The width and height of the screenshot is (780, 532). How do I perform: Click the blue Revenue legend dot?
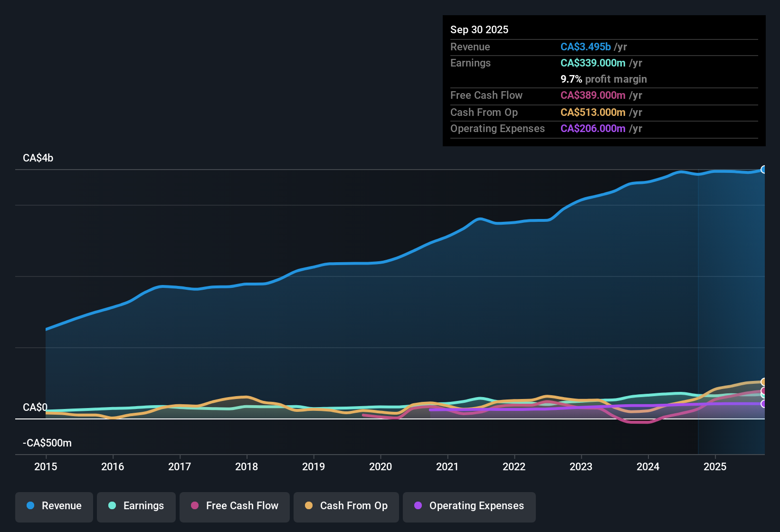pyautogui.click(x=30, y=505)
